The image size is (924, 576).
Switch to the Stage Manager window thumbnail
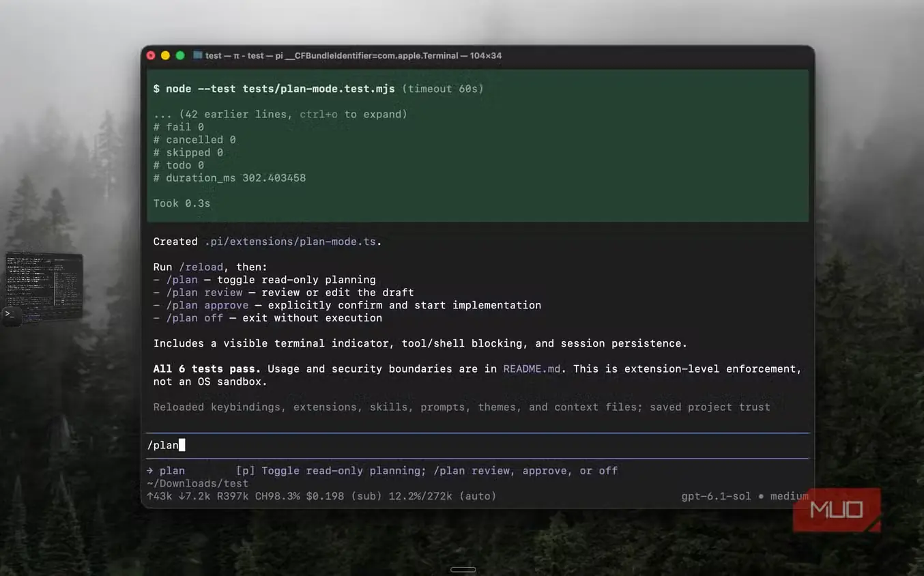[x=44, y=287]
